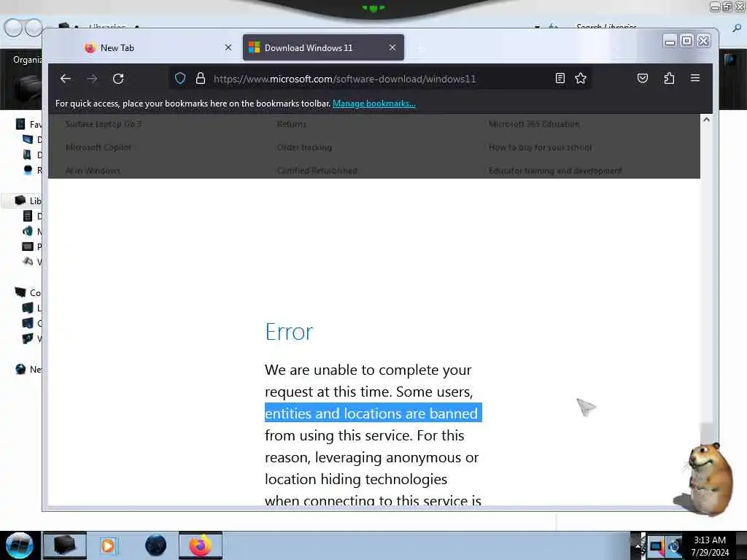The image size is (747, 560).
Task: View site info via the padlock icon
Action: [x=201, y=79]
